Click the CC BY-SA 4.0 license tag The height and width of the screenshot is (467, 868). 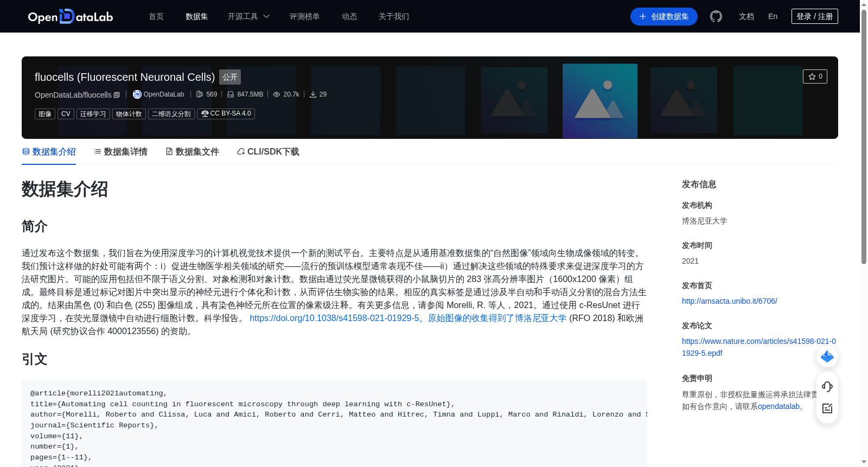(226, 113)
